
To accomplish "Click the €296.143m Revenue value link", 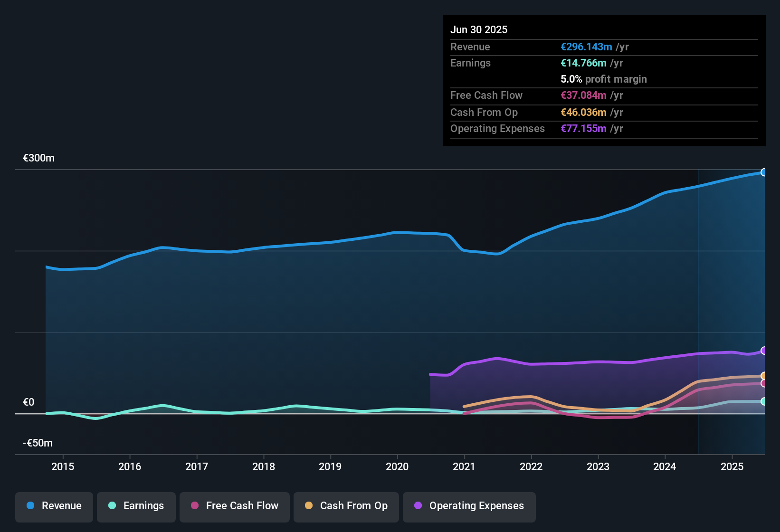I will pyautogui.click(x=586, y=47).
